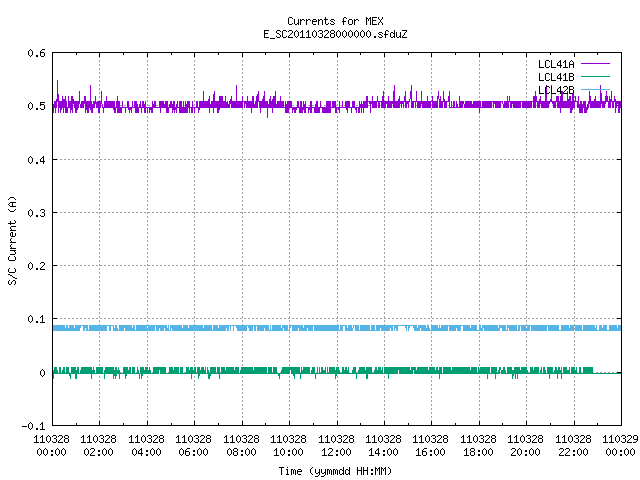Click the x-axis tick 110328 14:00
Image resolution: width=640 pixels, height=480 pixels.
384,445
